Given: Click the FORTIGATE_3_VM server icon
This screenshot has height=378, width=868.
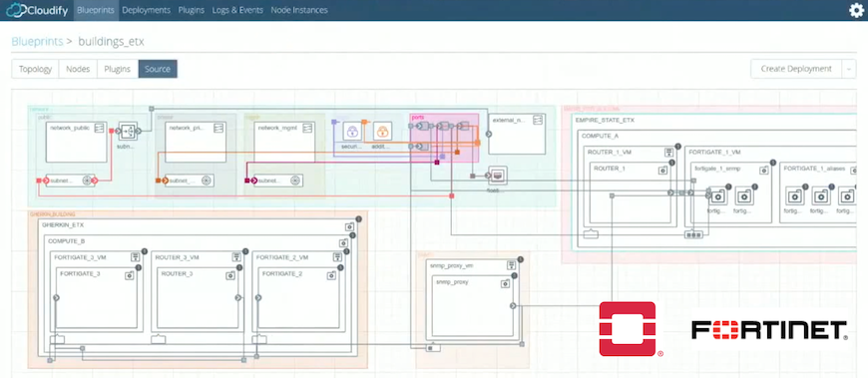Looking at the screenshot, I should tap(135, 257).
